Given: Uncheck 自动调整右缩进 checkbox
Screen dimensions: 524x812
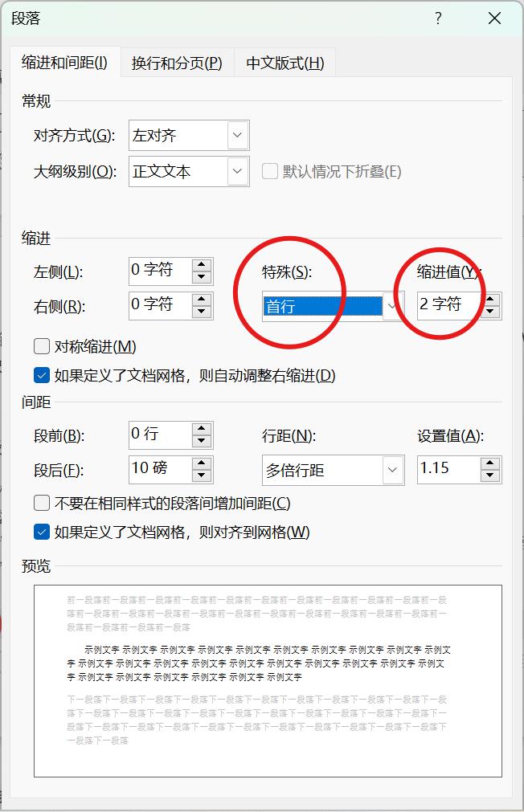Looking at the screenshot, I should coord(42,375).
